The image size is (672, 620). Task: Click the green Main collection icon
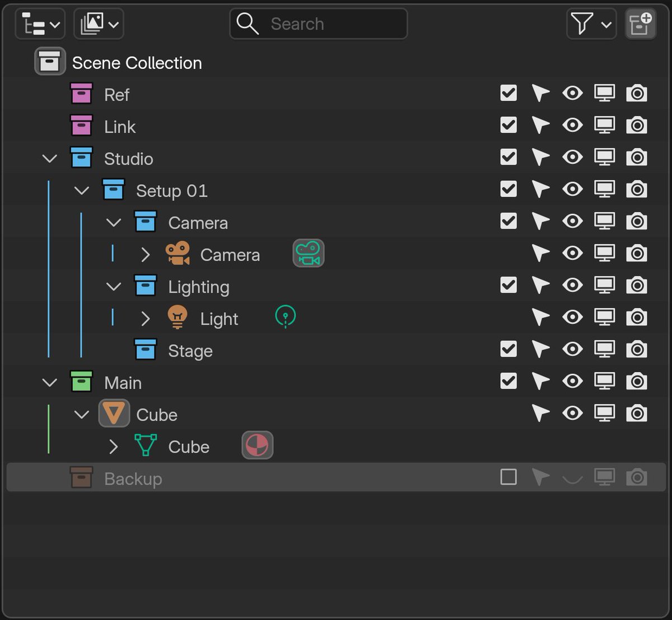pos(81,381)
